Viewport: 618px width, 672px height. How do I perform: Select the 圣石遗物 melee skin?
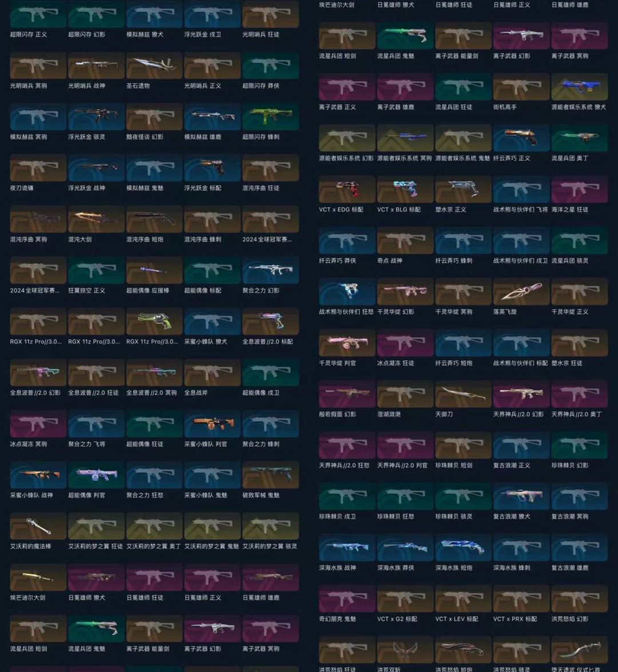tap(154, 66)
